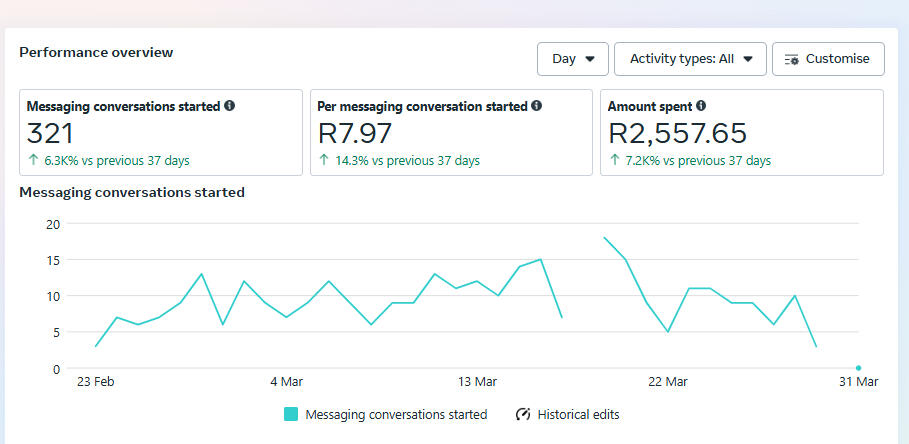This screenshot has height=444, width=909.
Task: Click the 31 Mar data point on the chart
Action: tap(859, 367)
